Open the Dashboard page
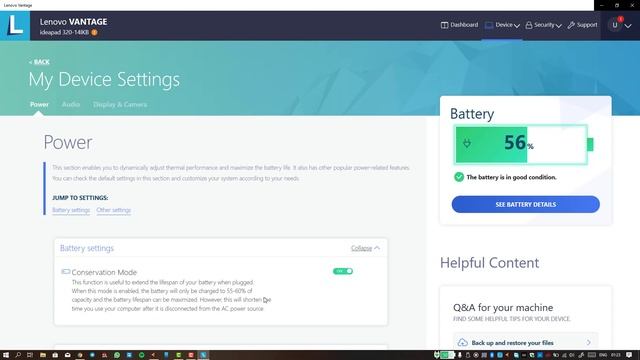This screenshot has width=640, height=360. 459,25
